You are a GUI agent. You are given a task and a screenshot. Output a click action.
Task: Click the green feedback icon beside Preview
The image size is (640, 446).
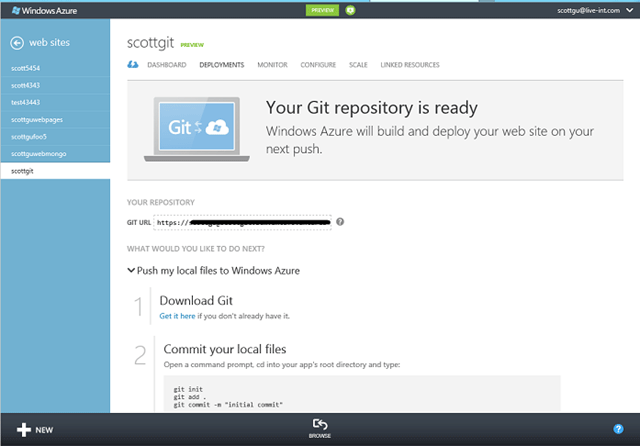[x=350, y=10]
